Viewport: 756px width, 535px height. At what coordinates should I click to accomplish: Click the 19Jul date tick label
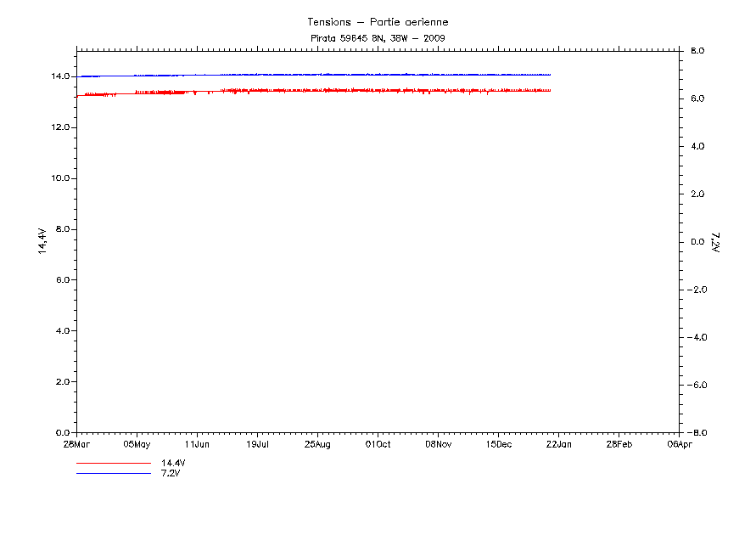pyautogui.click(x=258, y=443)
